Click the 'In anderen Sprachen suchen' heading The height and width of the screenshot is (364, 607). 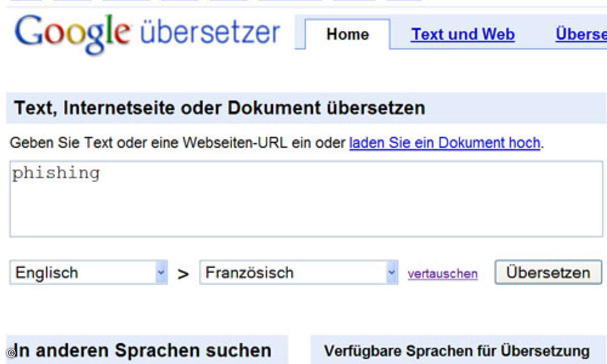coord(142,350)
